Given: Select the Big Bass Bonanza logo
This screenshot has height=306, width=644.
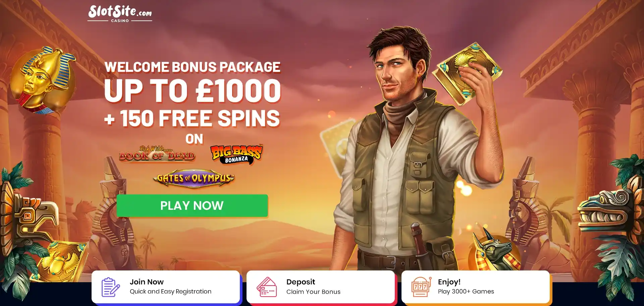Looking at the screenshot, I should (x=236, y=155).
